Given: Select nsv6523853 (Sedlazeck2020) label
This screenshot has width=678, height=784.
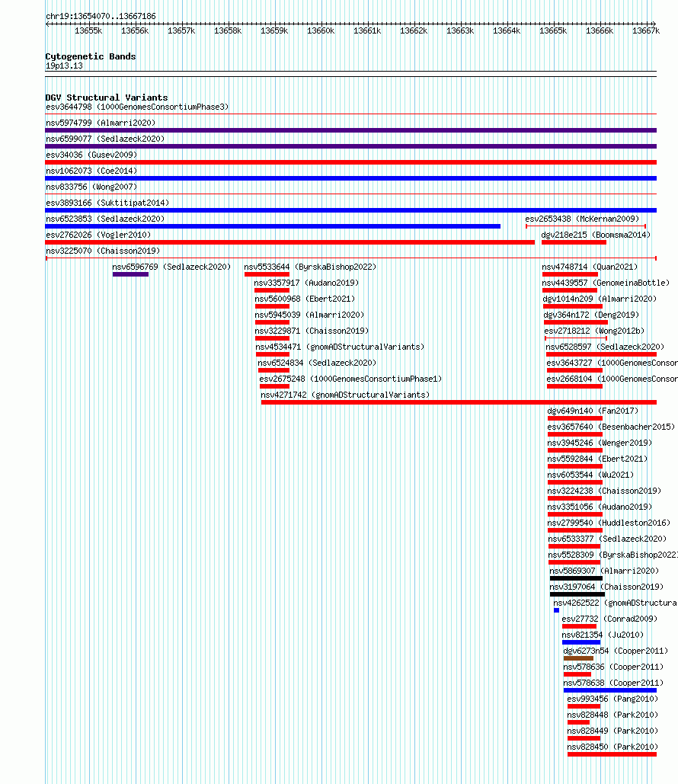Looking at the screenshot, I should pyautogui.click(x=105, y=219).
